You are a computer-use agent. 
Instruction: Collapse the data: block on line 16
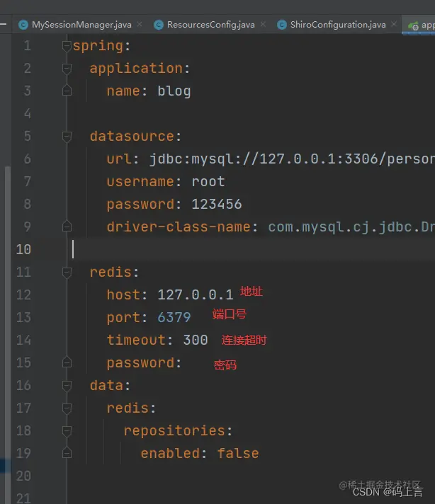point(67,385)
